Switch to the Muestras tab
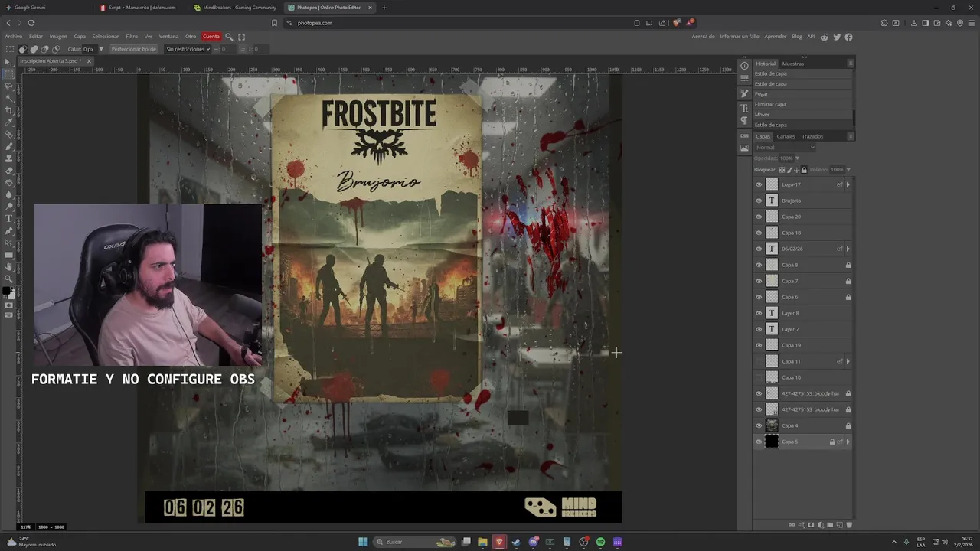This screenshot has width=980, height=551. (793, 64)
